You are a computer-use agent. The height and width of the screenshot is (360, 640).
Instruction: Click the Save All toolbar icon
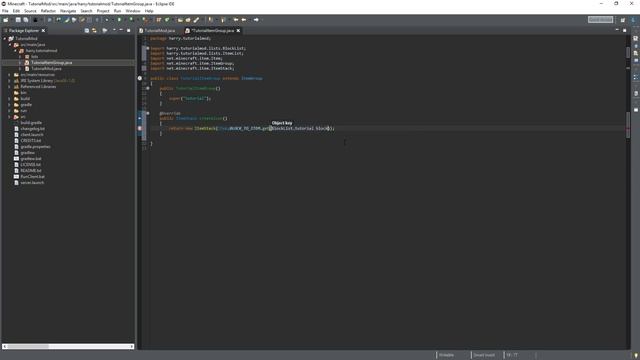tap(26, 20)
